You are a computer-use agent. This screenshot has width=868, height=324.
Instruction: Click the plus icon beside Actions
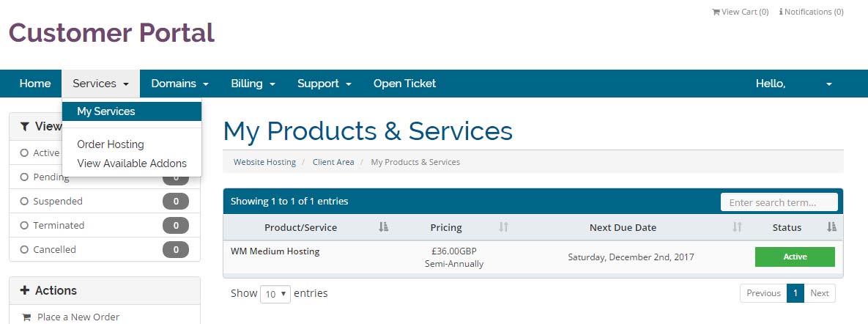(25, 290)
